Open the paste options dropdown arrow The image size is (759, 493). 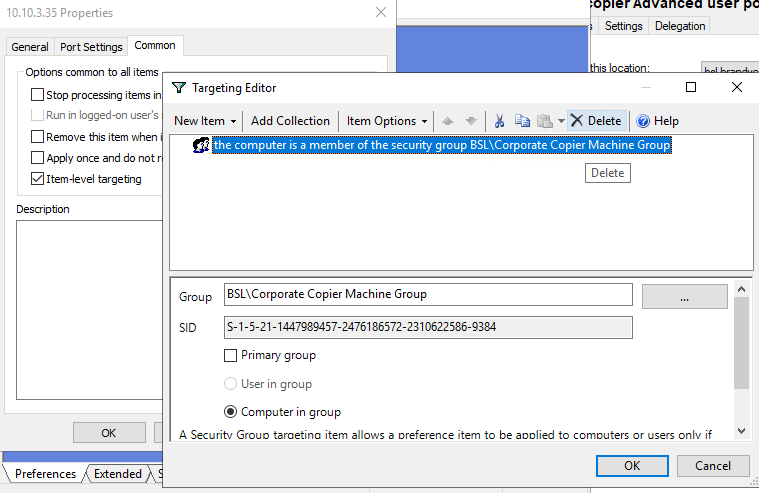click(x=561, y=121)
